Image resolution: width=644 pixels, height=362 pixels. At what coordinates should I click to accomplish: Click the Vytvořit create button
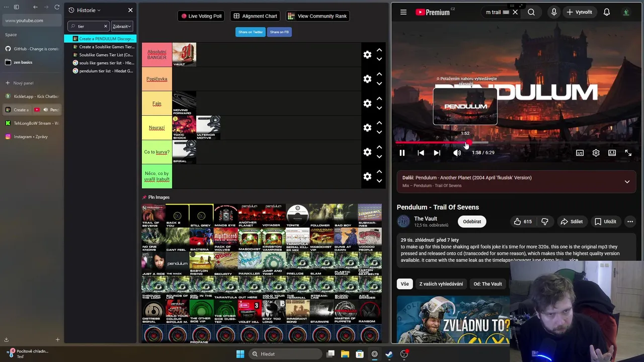coord(579,12)
